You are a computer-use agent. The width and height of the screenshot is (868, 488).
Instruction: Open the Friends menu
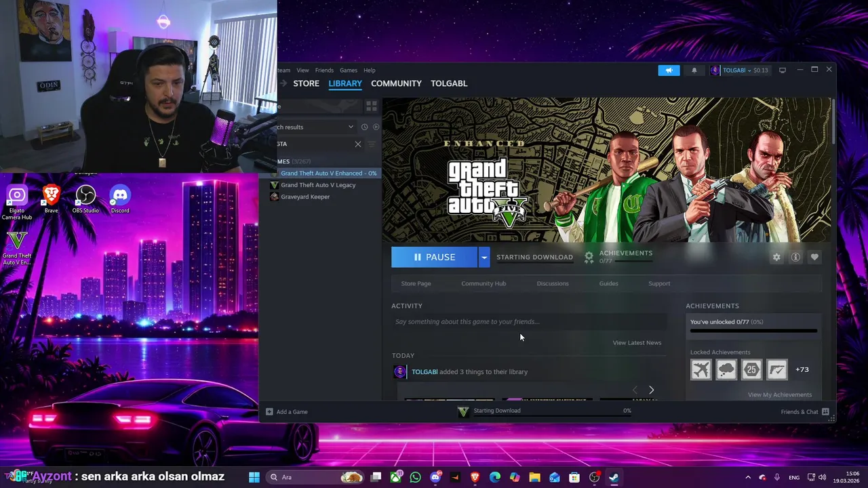pyautogui.click(x=324, y=70)
